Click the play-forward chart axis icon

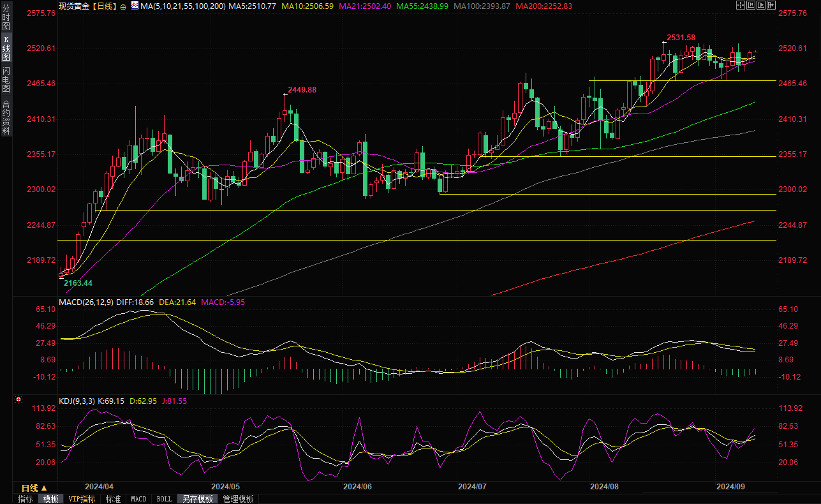[761, 5]
